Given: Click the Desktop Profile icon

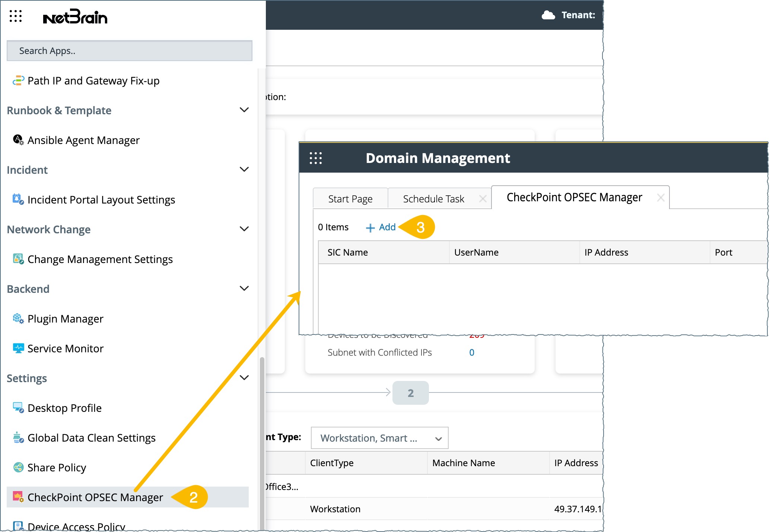Looking at the screenshot, I should (x=18, y=408).
